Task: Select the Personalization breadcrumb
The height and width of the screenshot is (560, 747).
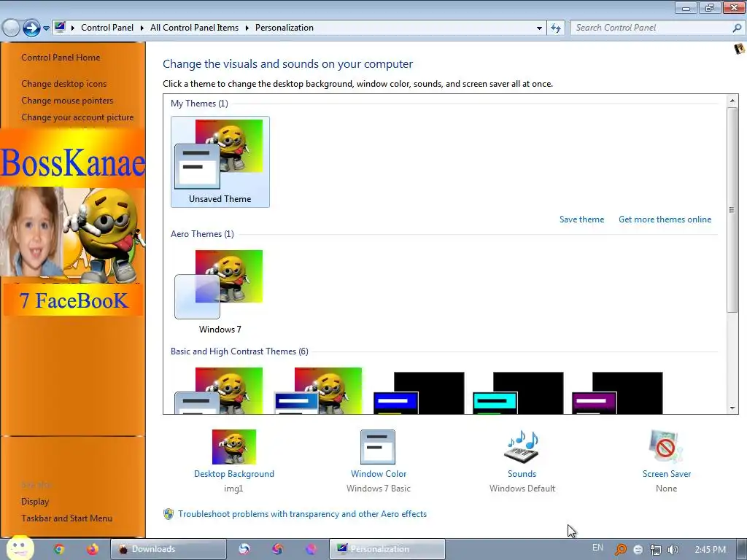Action: (285, 28)
